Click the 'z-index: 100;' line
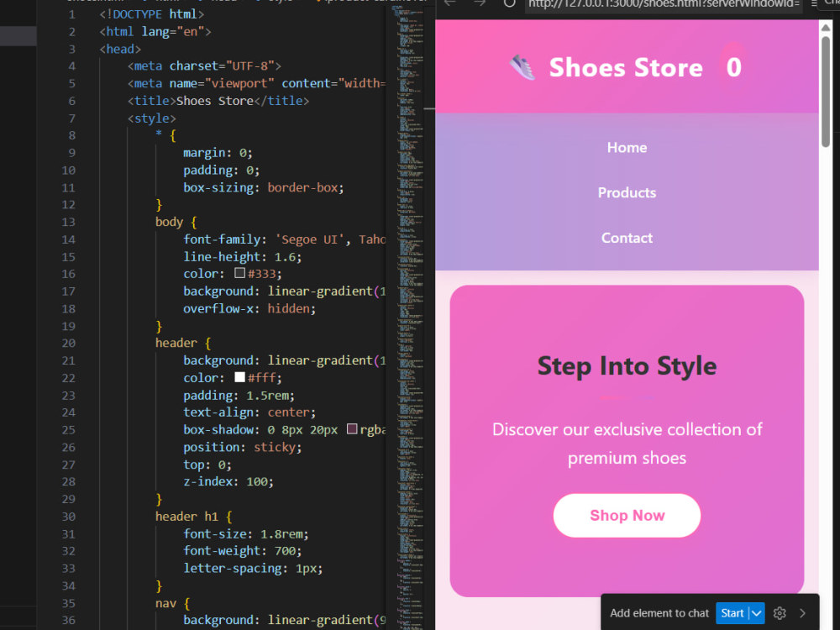Image resolution: width=840 pixels, height=630 pixels. coord(228,481)
